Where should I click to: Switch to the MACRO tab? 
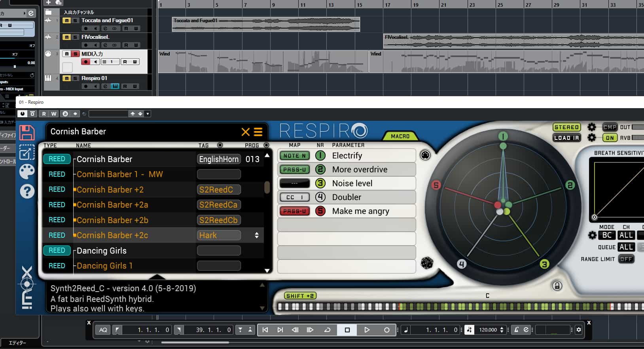(x=400, y=136)
